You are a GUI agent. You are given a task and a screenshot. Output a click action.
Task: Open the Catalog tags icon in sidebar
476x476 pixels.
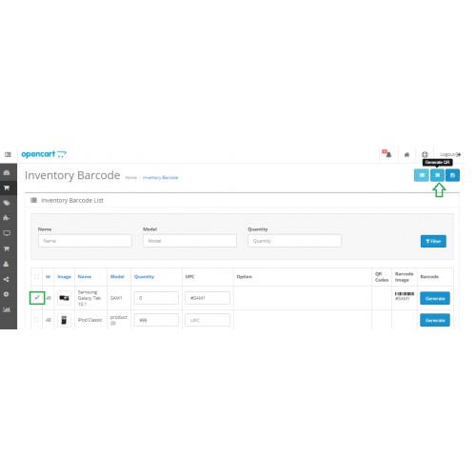click(x=7, y=203)
